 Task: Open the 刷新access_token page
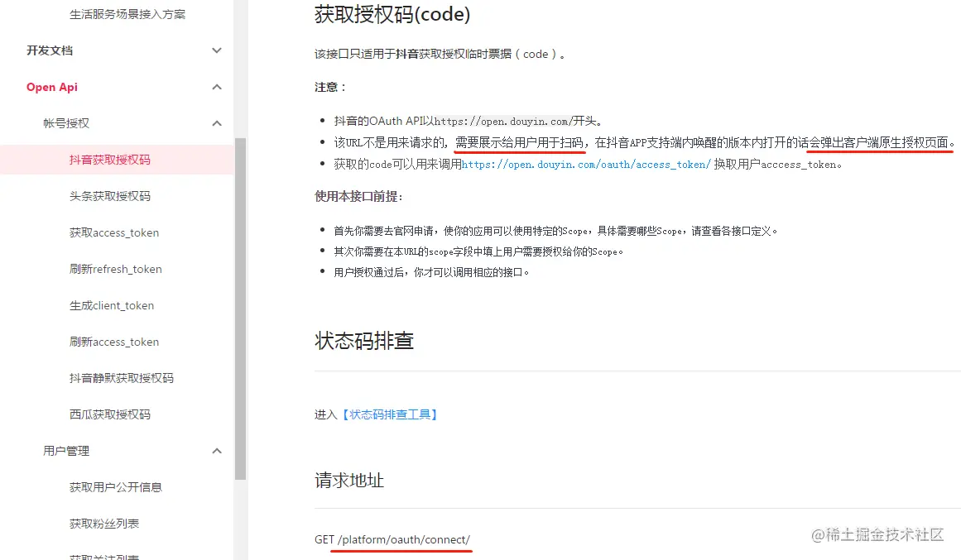[x=113, y=342]
